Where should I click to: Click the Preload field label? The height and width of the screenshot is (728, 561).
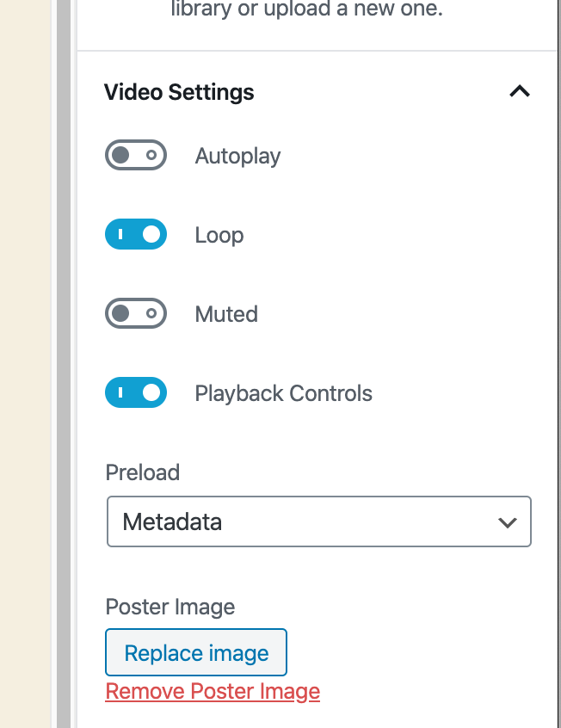click(143, 472)
